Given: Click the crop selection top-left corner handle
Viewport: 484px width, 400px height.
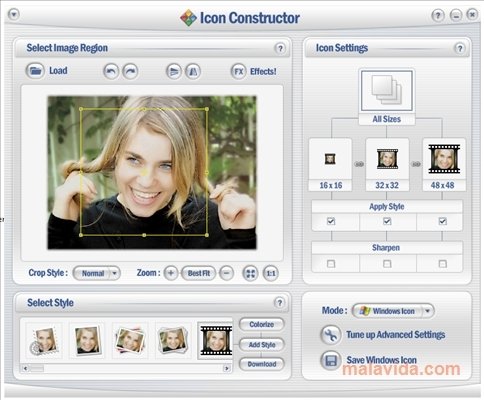Looking at the screenshot, I should (x=81, y=109).
